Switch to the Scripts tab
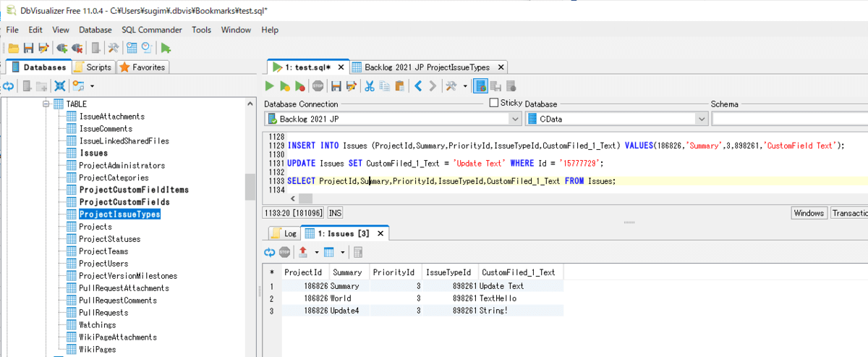Image resolution: width=868 pixels, height=357 pixels. pos(92,67)
